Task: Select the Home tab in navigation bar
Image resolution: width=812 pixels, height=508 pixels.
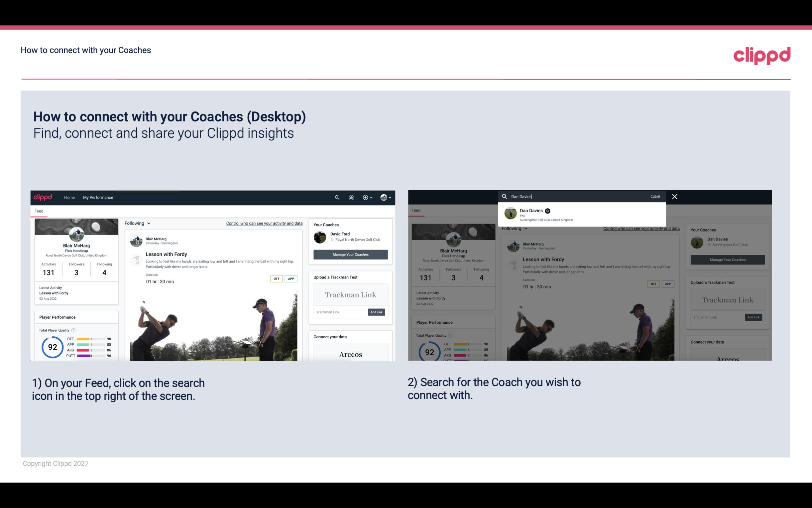Action: pyautogui.click(x=69, y=197)
